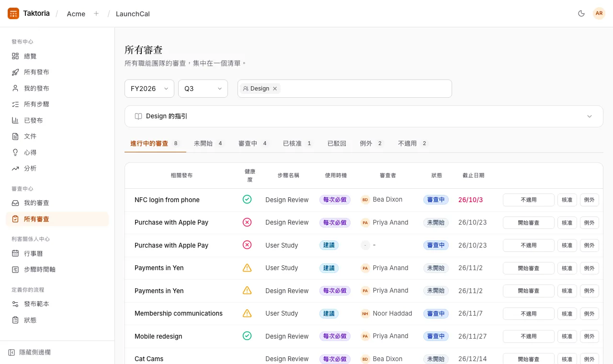The image size is (613, 364).
Task: Click Membership communications release name
Action: (179, 313)
